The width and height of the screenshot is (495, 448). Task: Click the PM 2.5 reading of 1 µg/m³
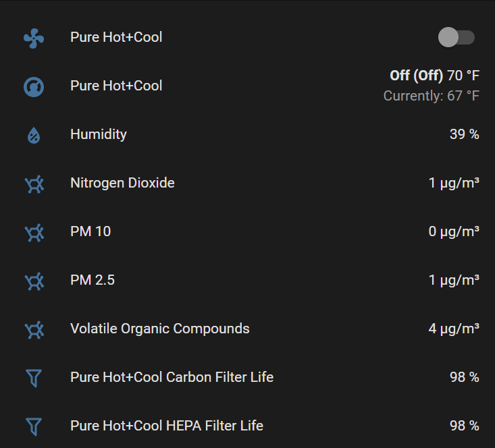pyautogui.click(x=454, y=280)
